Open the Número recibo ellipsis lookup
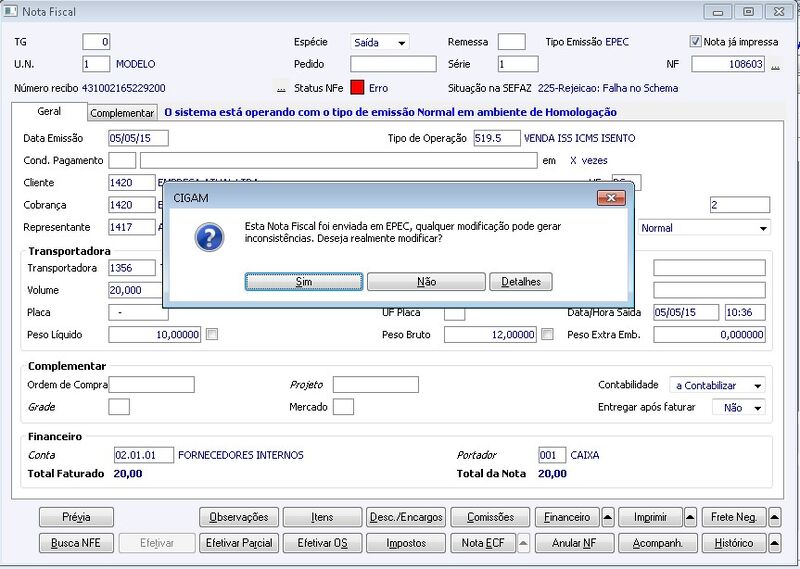800x569 pixels. 281,88
